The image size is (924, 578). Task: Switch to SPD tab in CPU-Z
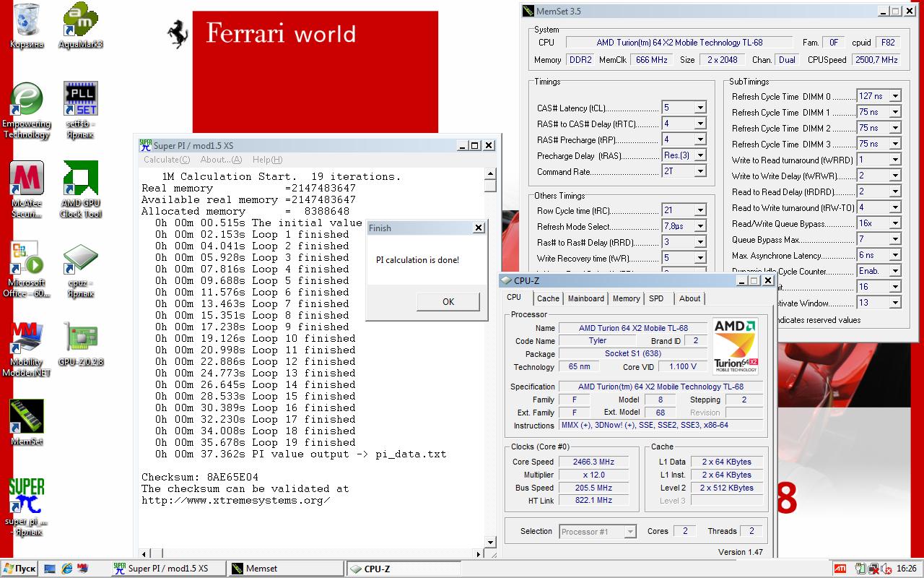tap(656, 298)
